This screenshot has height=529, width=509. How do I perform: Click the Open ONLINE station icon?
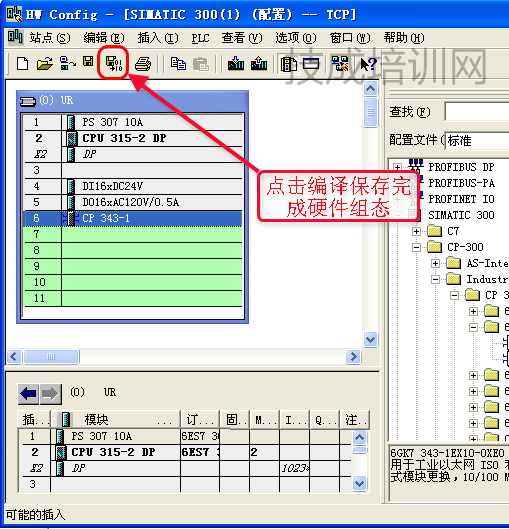pyautogui.click(x=67, y=63)
